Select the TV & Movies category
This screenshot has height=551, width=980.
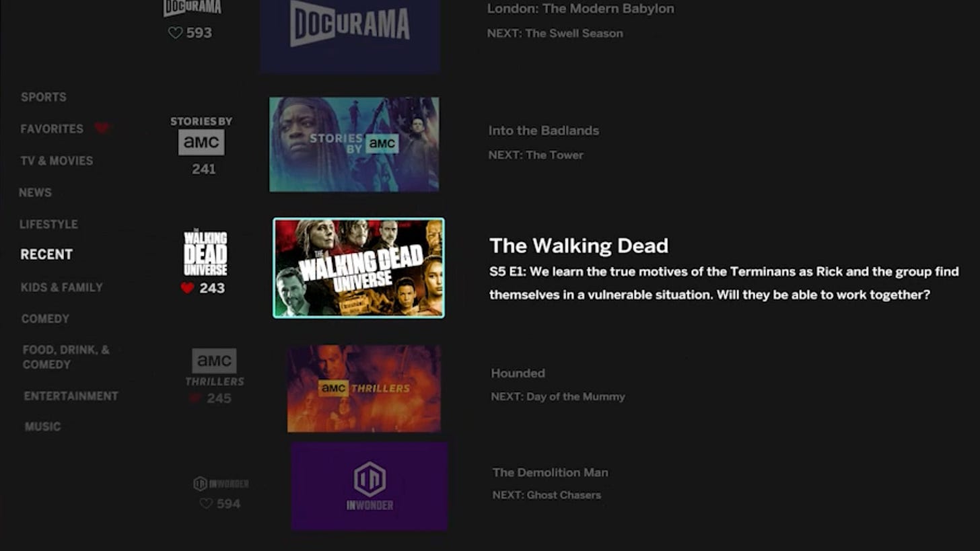(57, 161)
